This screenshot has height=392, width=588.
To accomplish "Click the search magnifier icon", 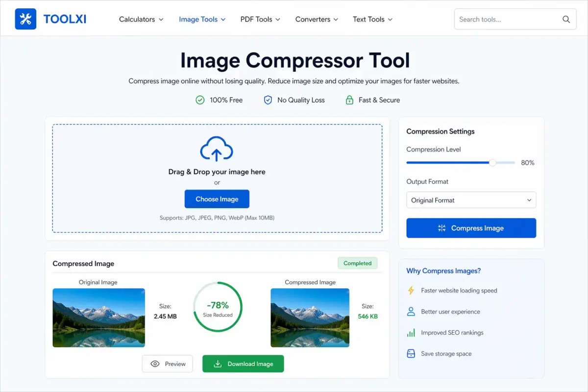I will coord(566,20).
